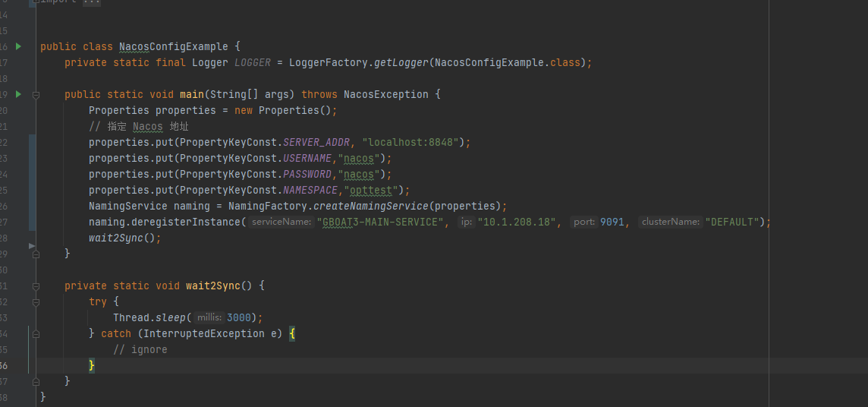Click the NamingService type name
Image resolution: width=868 pixels, height=407 pixels.
(128, 206)
